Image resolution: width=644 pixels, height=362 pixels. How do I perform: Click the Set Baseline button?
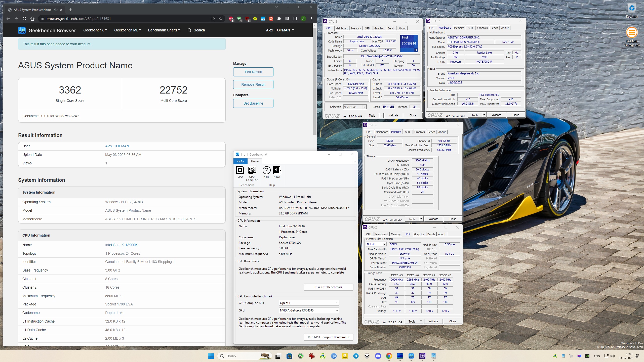[x=253, y=103]
